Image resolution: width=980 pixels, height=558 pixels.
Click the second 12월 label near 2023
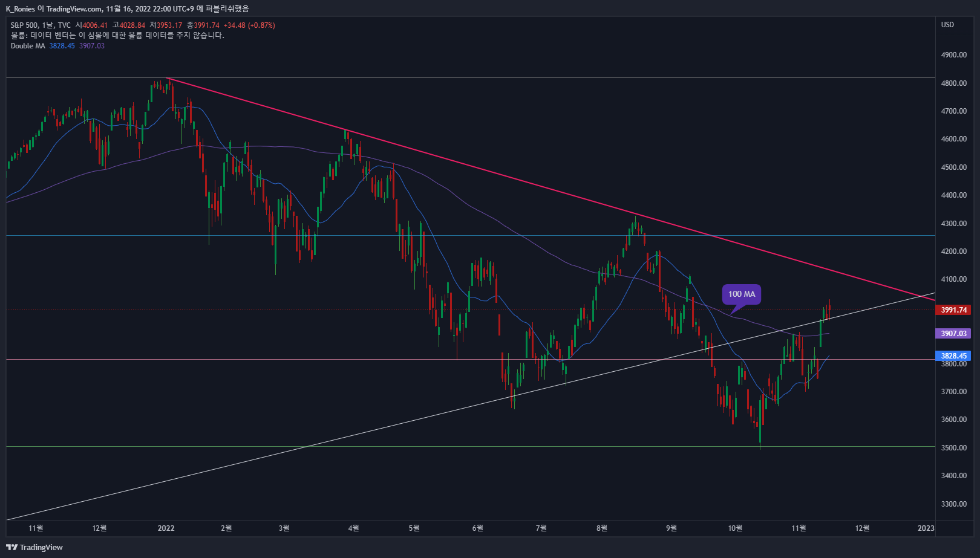pyautogui.click(x=862, y=528)
